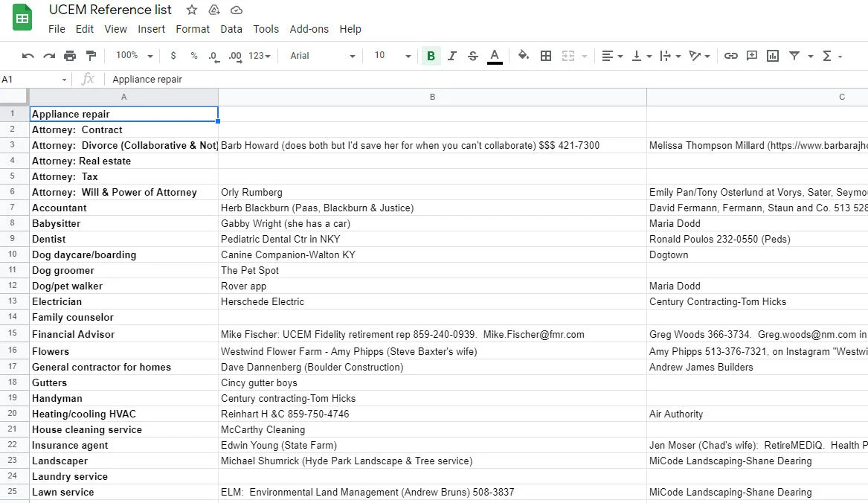
Task: Select row 15 header
Action: 13,333
